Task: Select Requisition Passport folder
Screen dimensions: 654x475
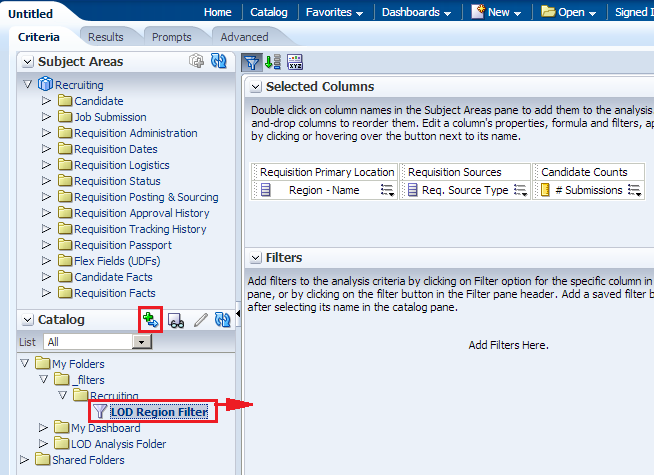Action: [123, 245]
